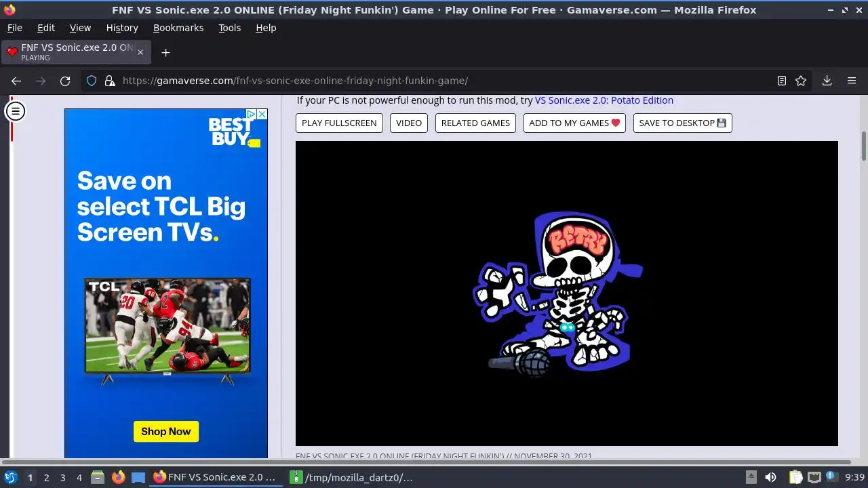Open RELATED GAMES
The height and width of the screenshot is (488, 868).
[x=475, y=123]
